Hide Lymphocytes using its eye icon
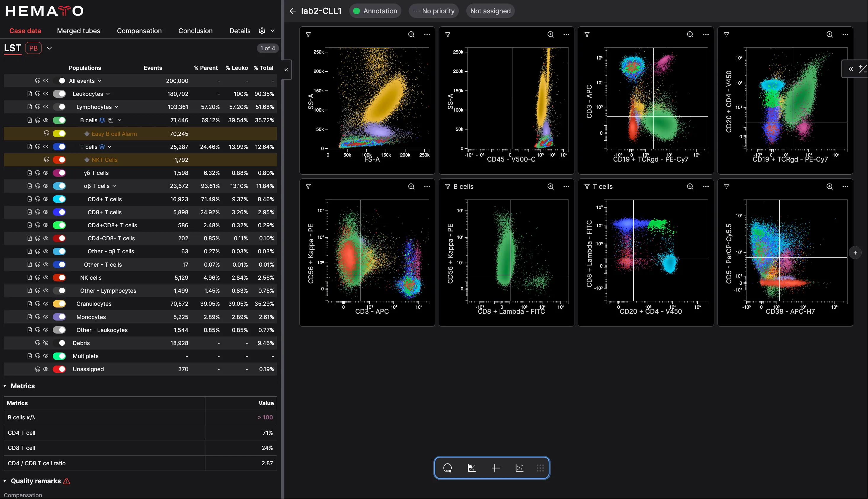 [46, 107]
